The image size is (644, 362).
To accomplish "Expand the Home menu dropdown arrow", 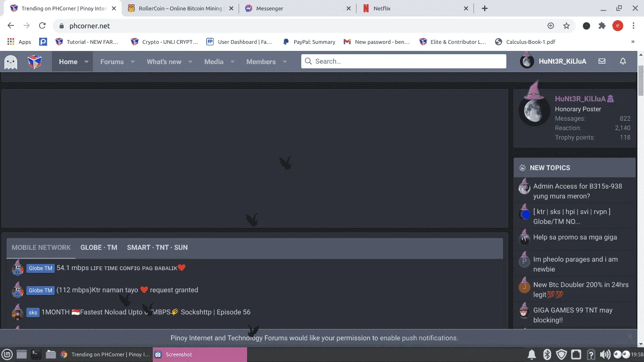I will (86, 62).
